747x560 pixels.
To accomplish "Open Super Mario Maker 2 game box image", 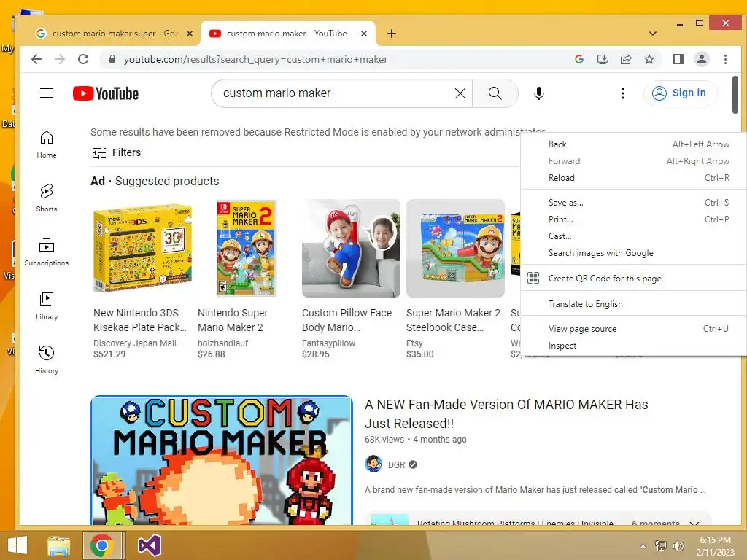I will (247, 248).
